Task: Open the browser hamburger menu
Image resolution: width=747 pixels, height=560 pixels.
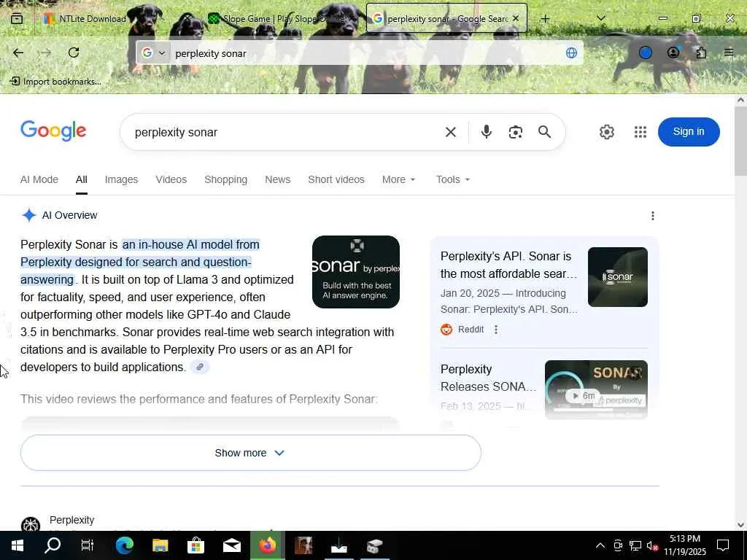Action: click(x=729, y=52)
